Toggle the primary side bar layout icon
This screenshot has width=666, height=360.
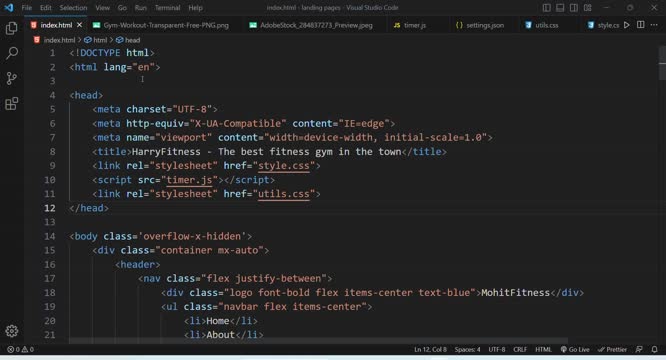click(547, 8)
